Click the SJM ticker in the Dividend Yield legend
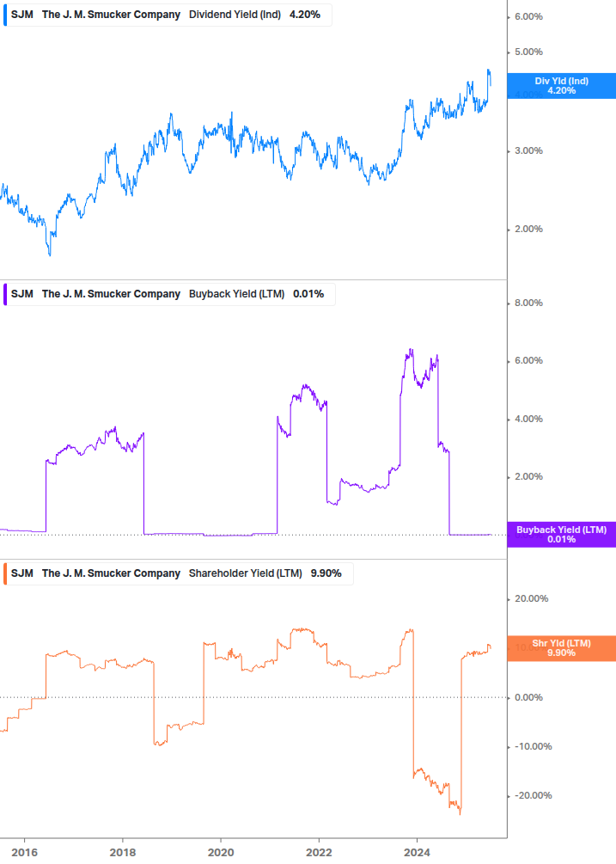The height and width of the screenshot is (864, 616). [22, 15]
